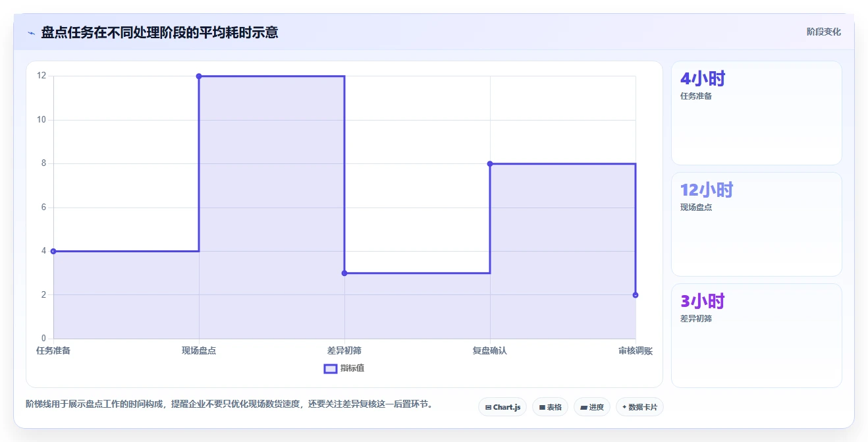Click the 12小时 value in 现场盘点 card
Image resolution: width=868 pixels, height=442 pixels.
click(x=707, y=190)
